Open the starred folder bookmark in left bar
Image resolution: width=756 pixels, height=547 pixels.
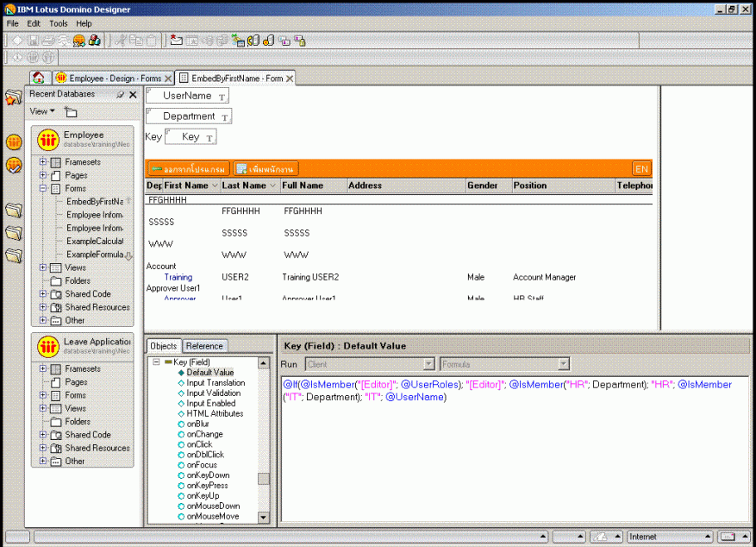pos(14,97)
